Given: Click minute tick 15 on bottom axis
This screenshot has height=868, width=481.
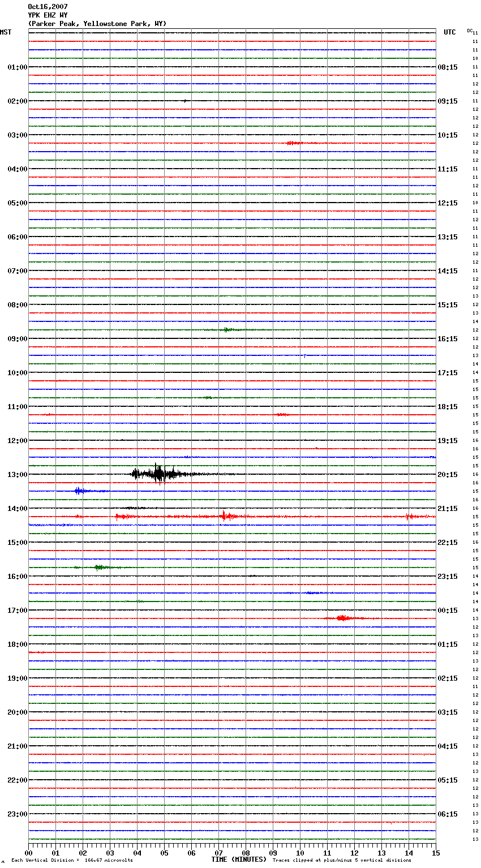Looking at the screenshot, I should (435, 853).
